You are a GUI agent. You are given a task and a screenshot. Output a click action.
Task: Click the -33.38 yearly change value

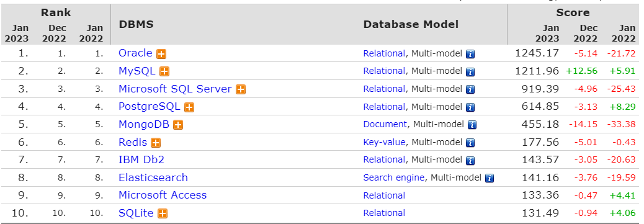[621, 124]
